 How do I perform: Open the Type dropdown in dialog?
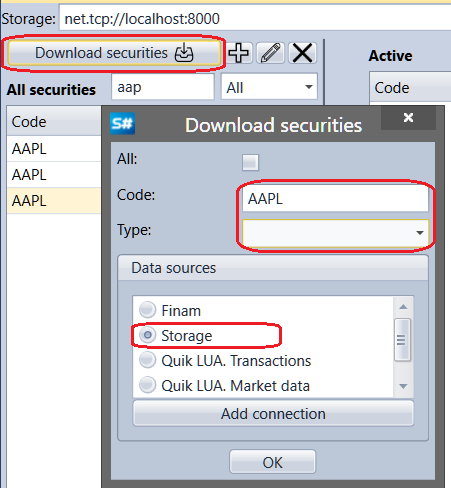click(x=335, y=233)
